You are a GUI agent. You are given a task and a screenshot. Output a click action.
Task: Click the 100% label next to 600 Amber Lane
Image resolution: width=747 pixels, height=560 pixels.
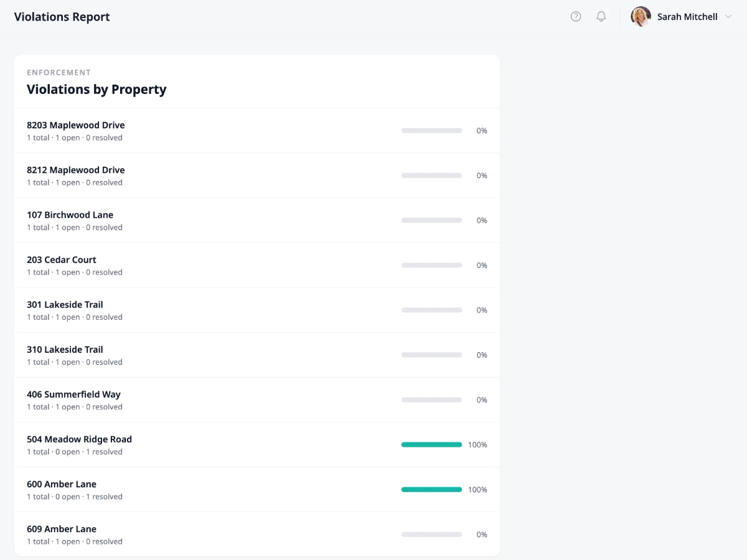pos(477,490)
